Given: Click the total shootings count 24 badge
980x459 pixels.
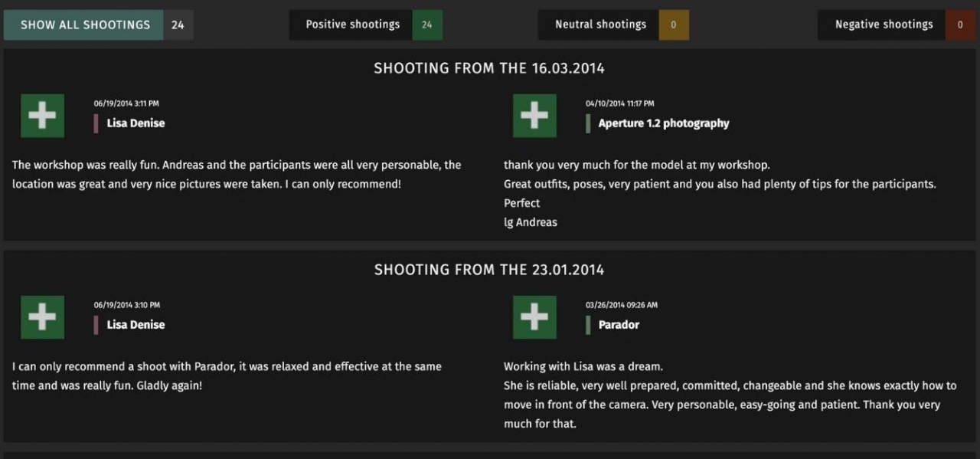Looking at the screenshot, I should tap(178, 25).
